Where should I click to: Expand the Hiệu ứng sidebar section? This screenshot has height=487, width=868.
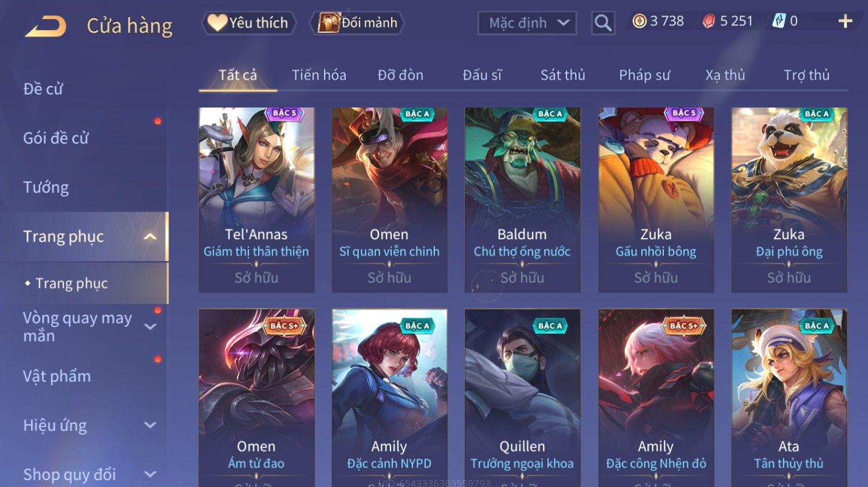pos(150,425)
